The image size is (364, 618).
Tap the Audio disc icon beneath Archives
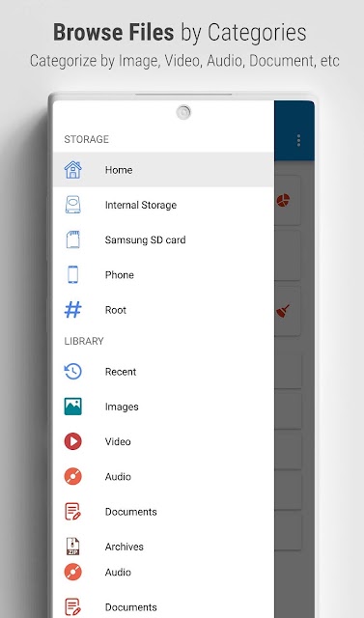pyautogui.click(x=72, y=572)
